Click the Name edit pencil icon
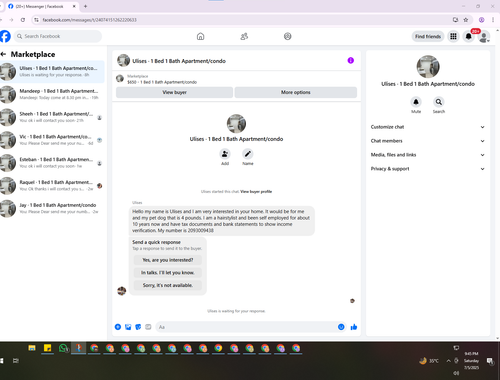This screenshot has height=380, width=500. (x=248, y=154)
